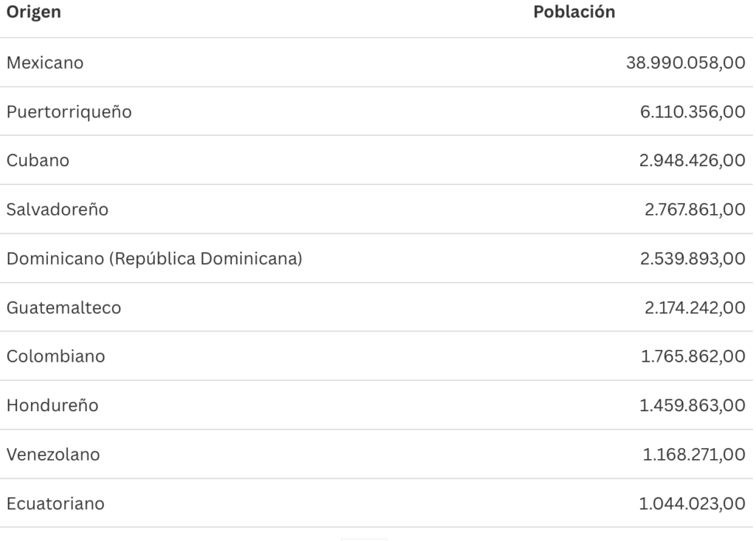Select the Hondureño row label
The width and height of the screenshot is (756, 541).
point(52,405)
